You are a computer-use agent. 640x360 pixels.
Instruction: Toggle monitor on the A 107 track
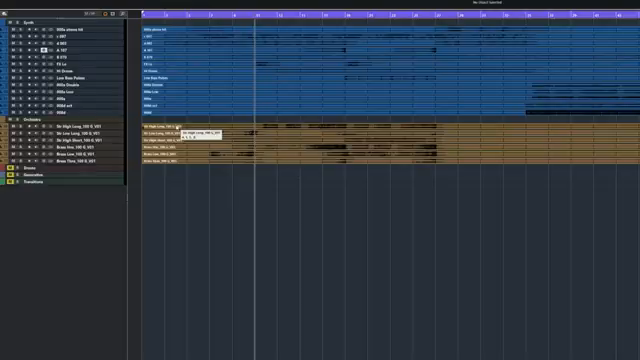[x=36, y=50]
